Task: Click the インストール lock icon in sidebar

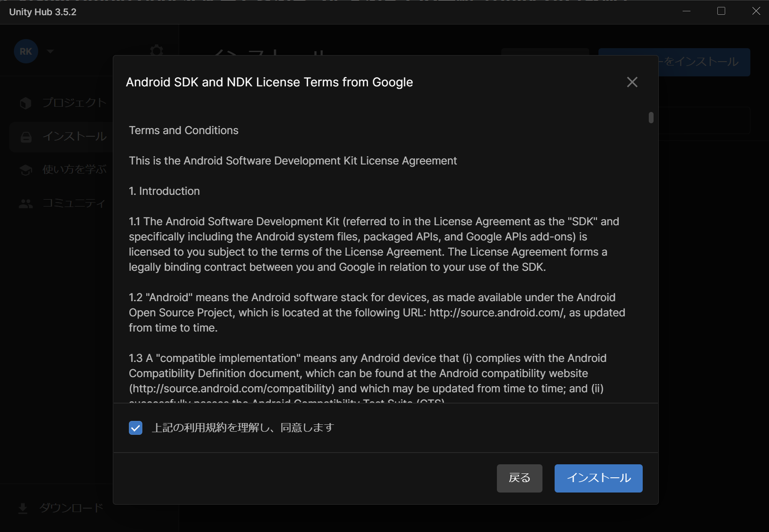Action: 26,137
